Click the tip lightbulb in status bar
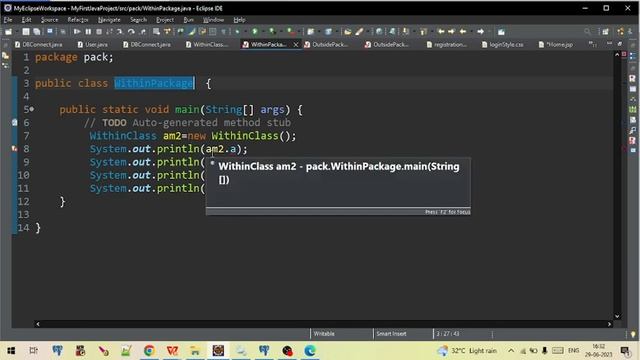The width and height of the screenshot is (640, 360). point(633,334)
